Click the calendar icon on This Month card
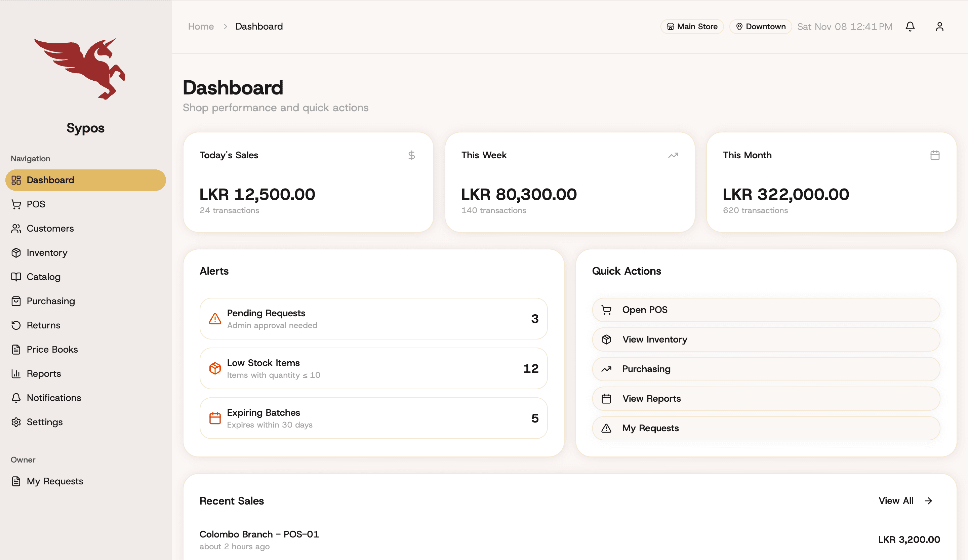 point(935,155)
